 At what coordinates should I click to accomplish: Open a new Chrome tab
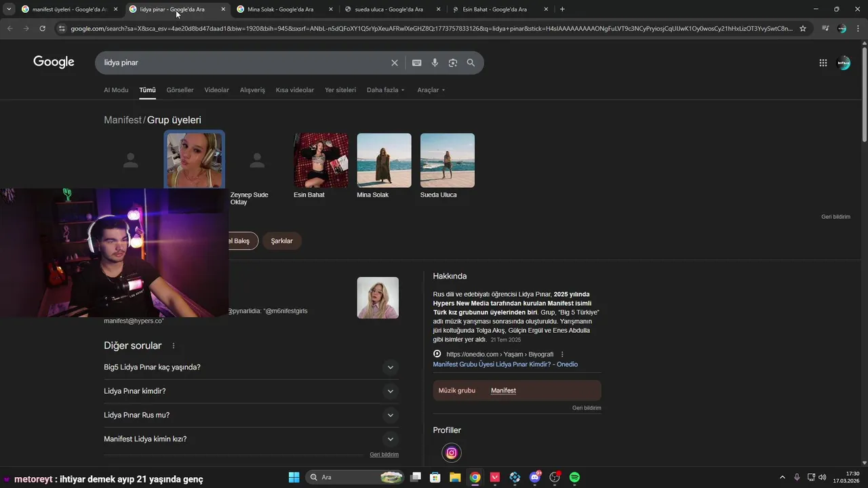pyautogui.click(x=562, y=9)
